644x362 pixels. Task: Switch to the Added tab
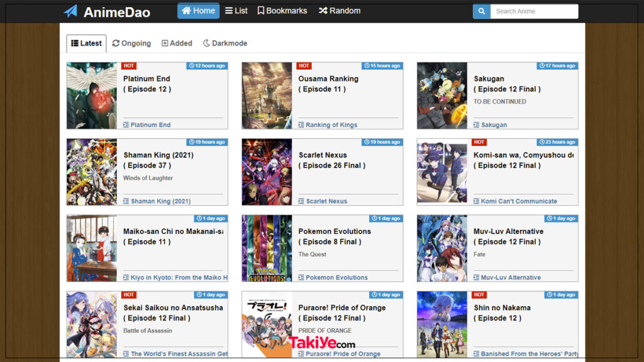coord(177,43)
